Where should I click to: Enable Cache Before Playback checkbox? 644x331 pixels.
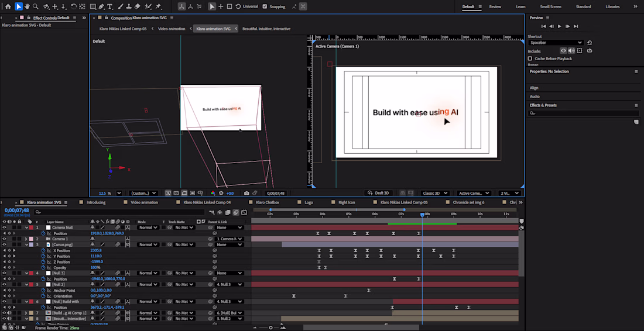click(x=530, y=58)
